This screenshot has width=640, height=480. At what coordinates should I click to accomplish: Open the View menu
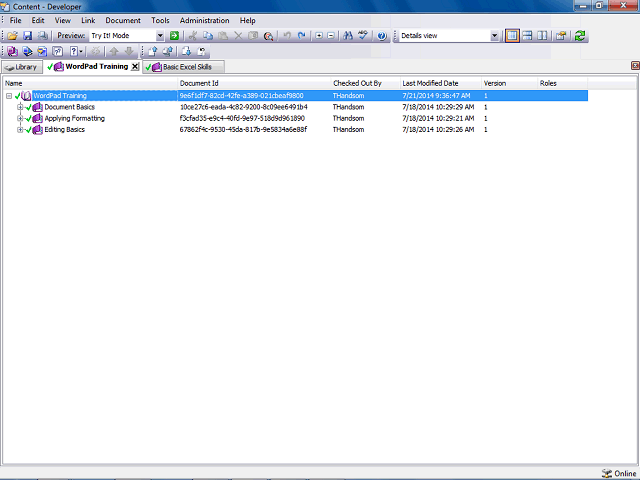(x=63, y=20)
